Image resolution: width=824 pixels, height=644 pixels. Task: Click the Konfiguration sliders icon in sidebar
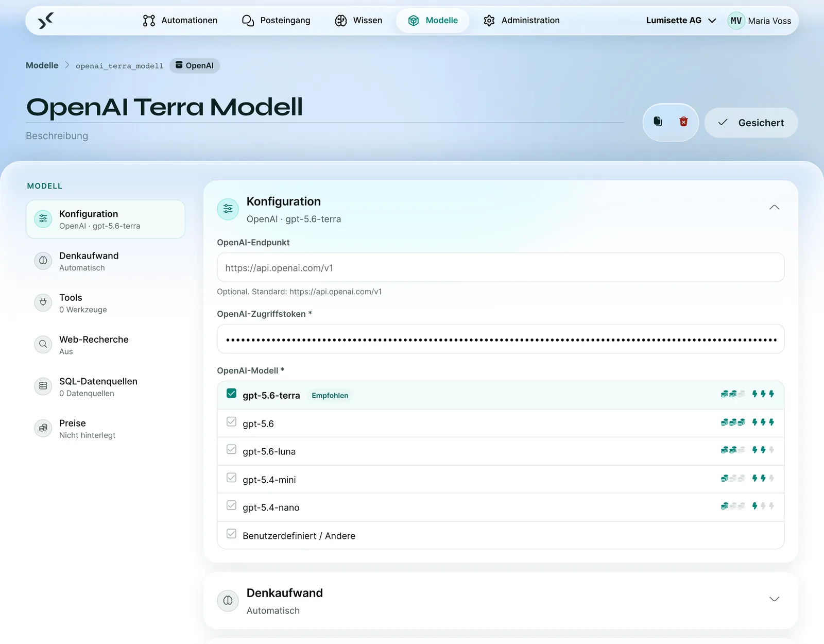(x=43, y=219)
